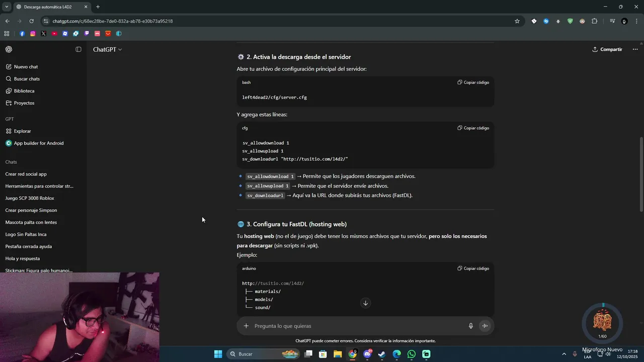Open the Roblox bookmark
Image resolution: width=644 pixels, height=362 pixels.
click(65, 34)
